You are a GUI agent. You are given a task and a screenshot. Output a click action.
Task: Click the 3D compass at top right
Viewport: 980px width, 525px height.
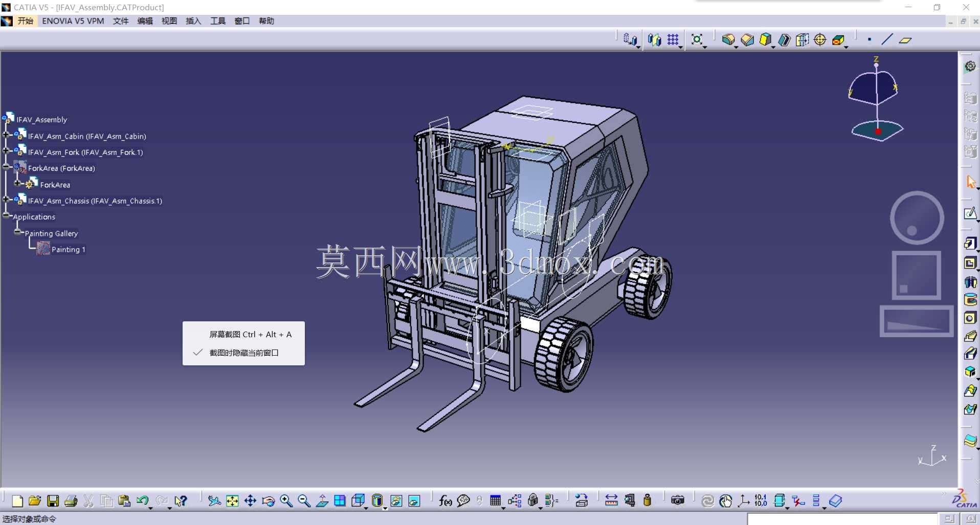[876, 100]
